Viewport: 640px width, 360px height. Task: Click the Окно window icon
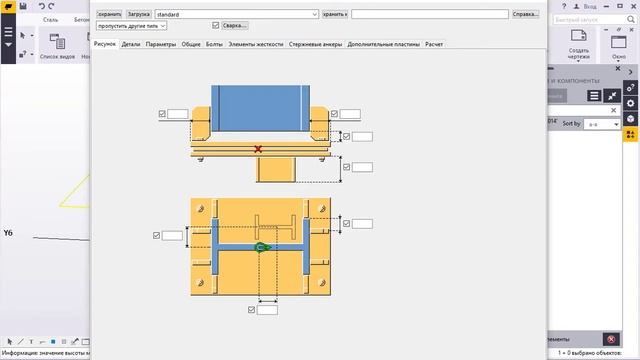click(619, 42)
